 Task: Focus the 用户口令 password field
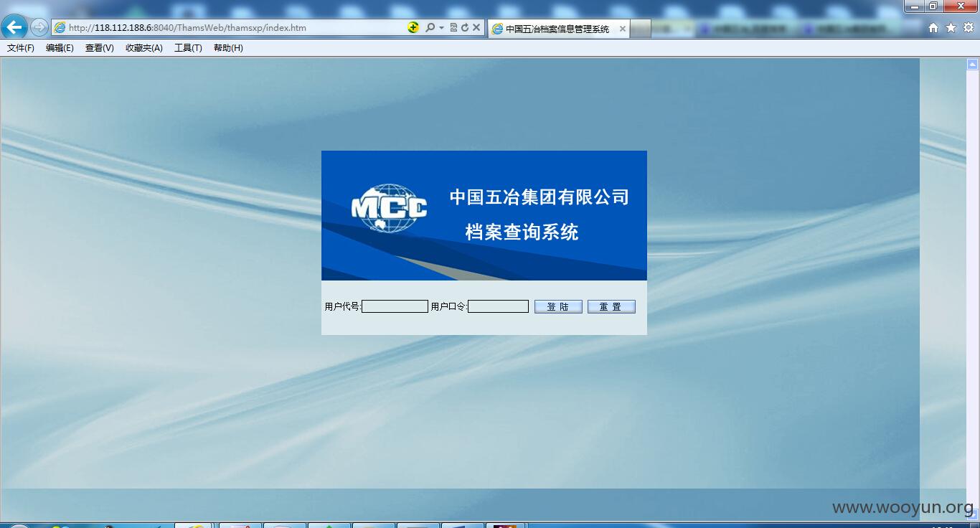coord(498,306)
